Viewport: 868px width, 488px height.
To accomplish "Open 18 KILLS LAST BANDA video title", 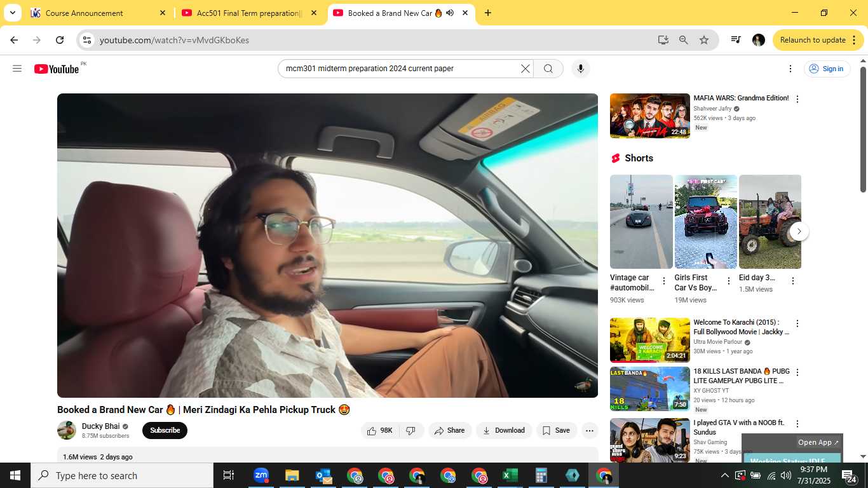I will 742,376.
